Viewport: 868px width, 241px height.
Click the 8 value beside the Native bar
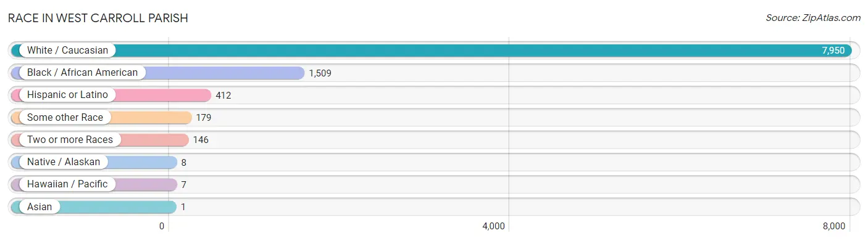click(184, 162)
